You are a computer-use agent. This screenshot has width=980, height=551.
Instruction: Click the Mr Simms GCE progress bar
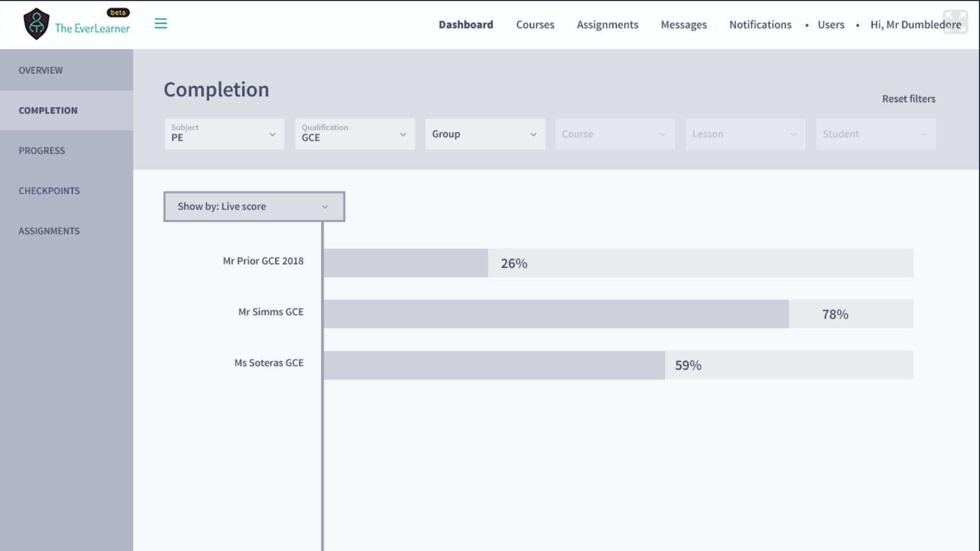(x=619, y=314)
